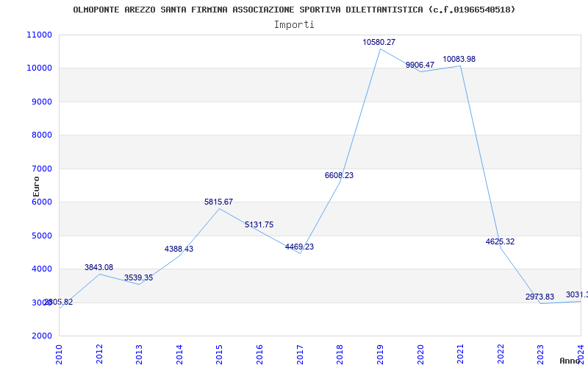The width and height of the screenshot is (588, 368).
Task: Select data label 4469.23
Action: click(299, 247)
